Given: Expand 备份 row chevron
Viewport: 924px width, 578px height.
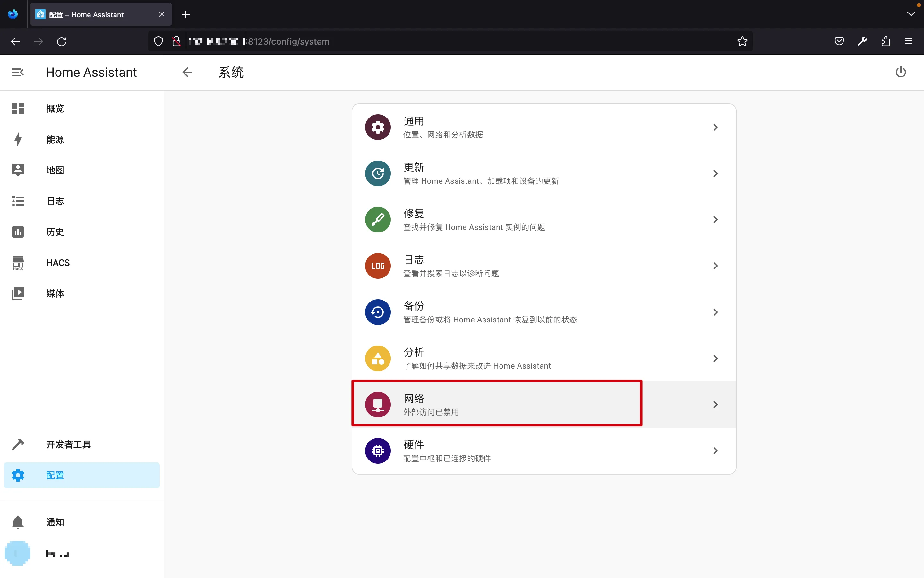Looking at the screenshot, I should point(715,312).
